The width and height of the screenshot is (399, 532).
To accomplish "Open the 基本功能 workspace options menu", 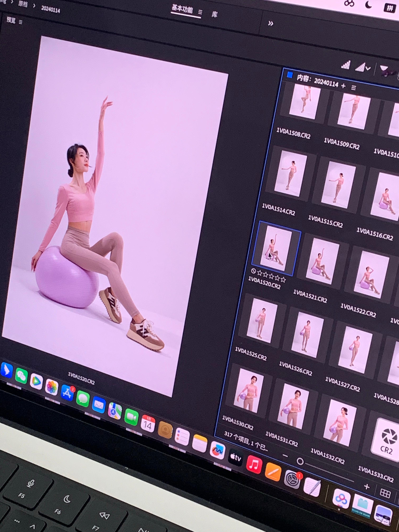I will [200, 12].
